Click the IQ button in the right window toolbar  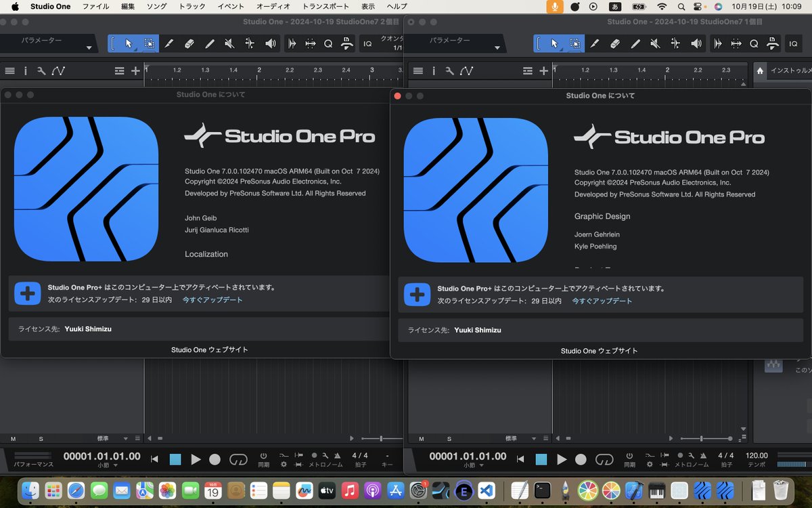(794, 43)
